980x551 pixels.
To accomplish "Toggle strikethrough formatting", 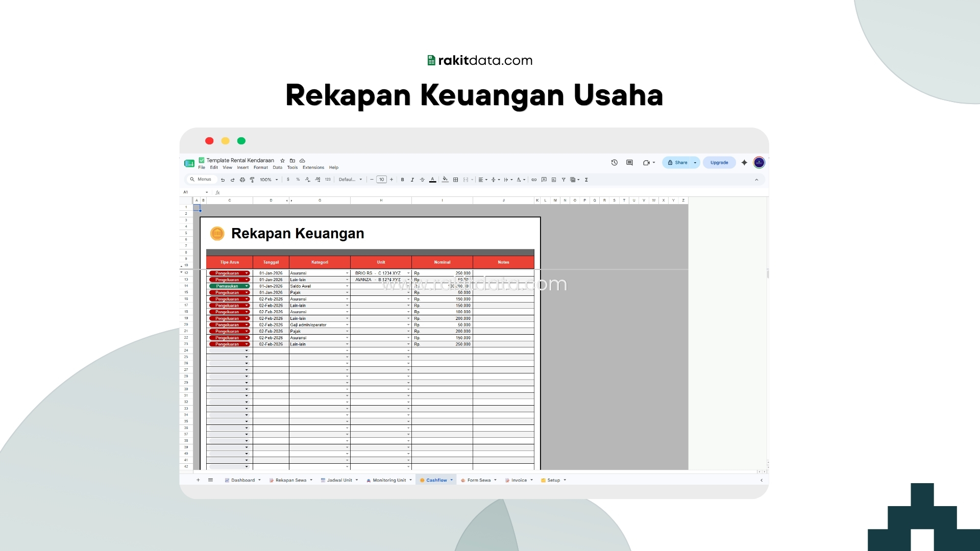I will 422,180.
